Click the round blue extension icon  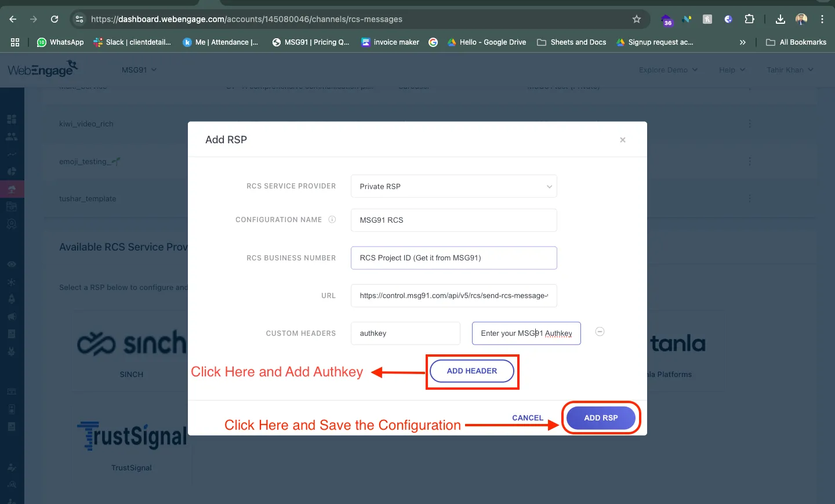click(x=728, y=19)
